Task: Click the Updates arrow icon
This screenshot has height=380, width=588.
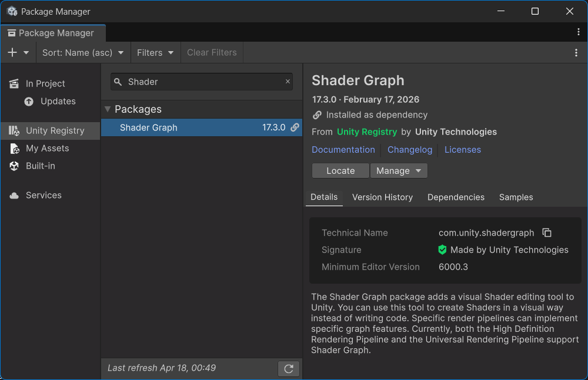Action: 29,101
